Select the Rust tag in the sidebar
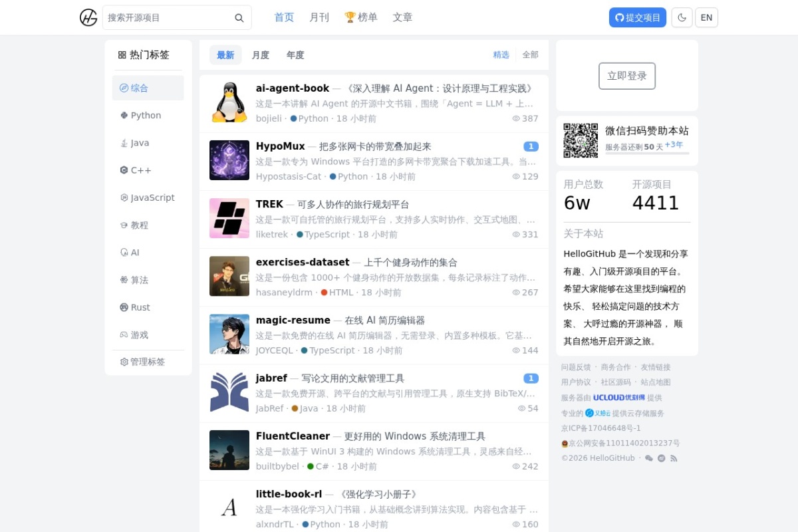 click(x=148, y=307)
